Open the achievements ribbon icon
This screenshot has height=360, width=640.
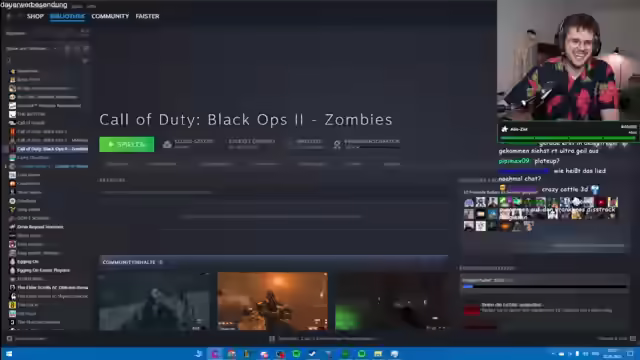(x=337, y=144)
